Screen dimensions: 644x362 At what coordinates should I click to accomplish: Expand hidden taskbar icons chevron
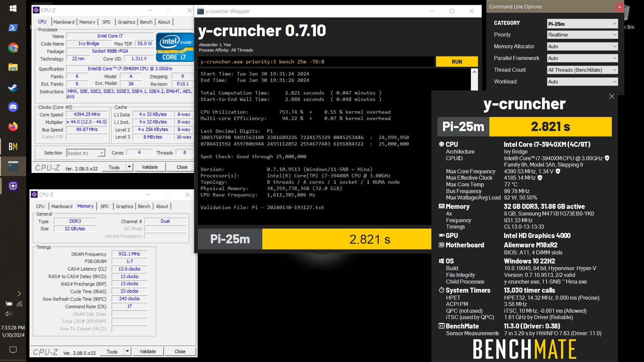pos(19,294)
